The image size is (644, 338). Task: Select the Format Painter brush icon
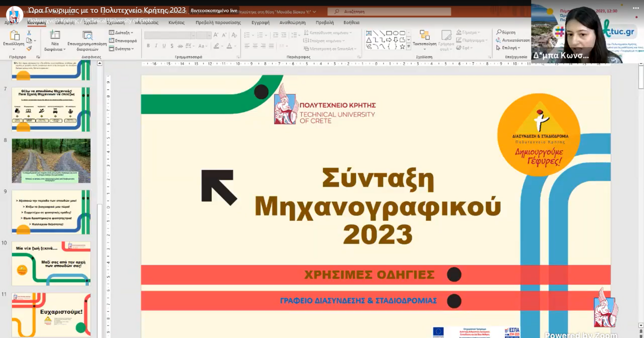tap(29, 48)
